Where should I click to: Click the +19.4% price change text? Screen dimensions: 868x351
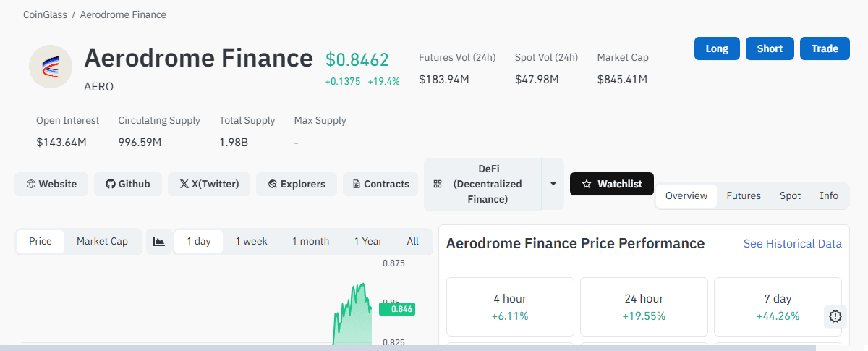[383, 81]
